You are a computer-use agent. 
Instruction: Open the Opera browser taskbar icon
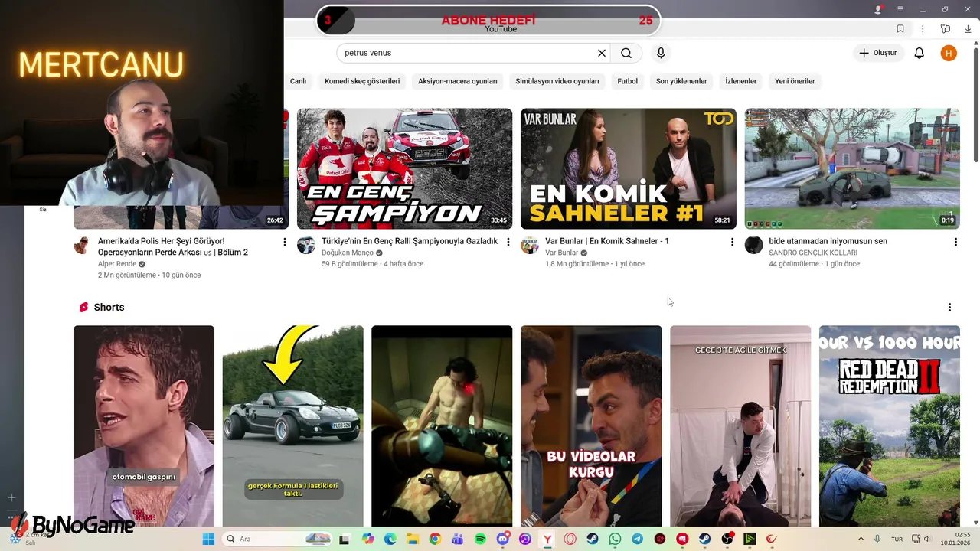click(570, 539)
